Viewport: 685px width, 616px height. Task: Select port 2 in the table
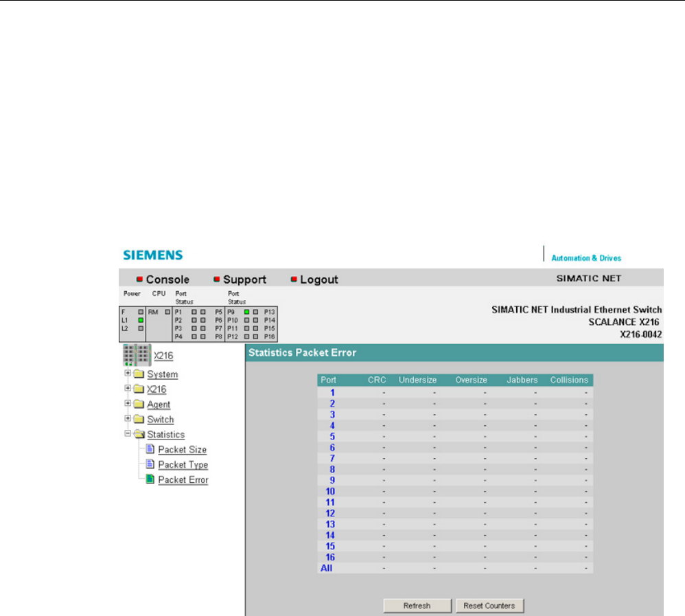(332, 404)
